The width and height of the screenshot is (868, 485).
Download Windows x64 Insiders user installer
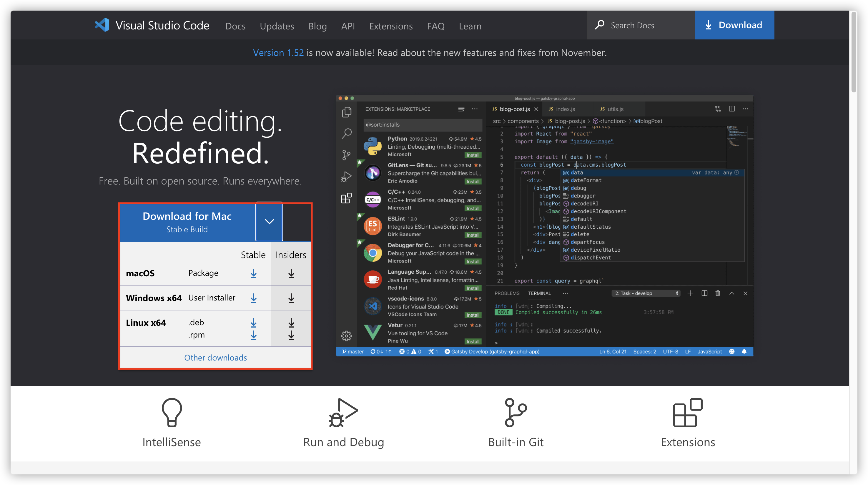(291, 298)
